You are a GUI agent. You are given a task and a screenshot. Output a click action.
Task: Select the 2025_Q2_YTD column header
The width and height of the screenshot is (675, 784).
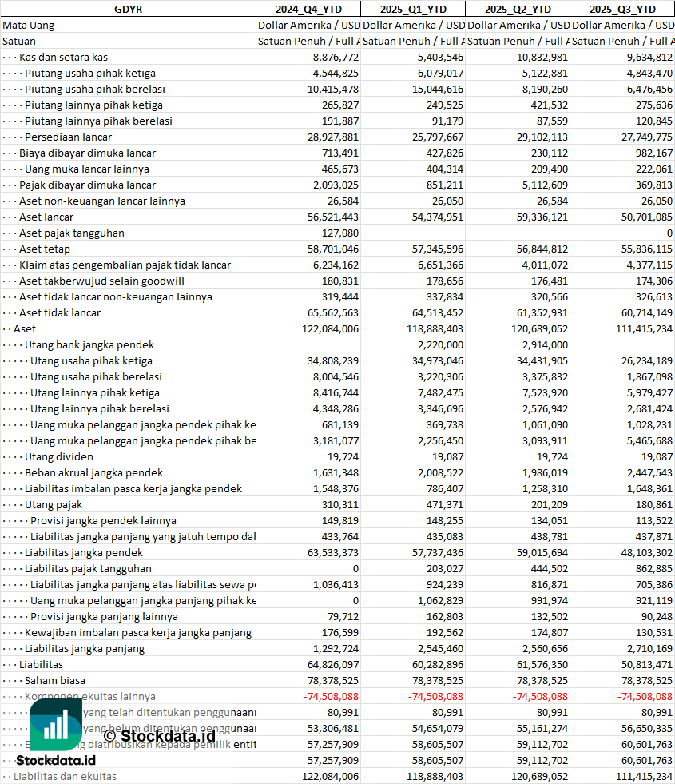click(518, 9)
